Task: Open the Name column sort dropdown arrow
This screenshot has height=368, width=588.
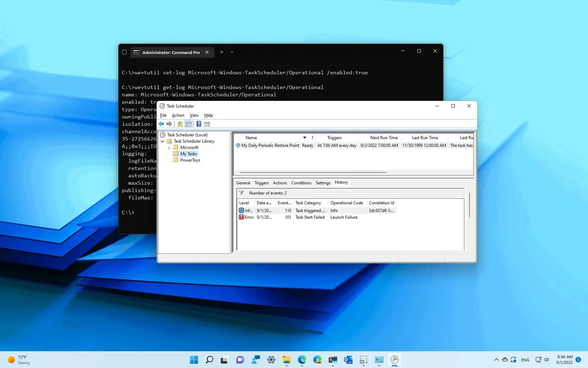Action: pyautogui.click(x=304, y=137)
